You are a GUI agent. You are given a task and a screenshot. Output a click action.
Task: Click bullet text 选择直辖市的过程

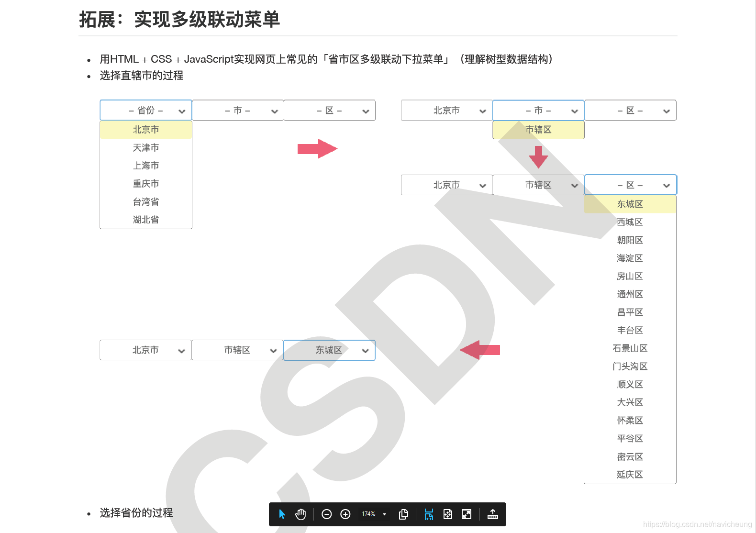pyautogui.click(x=142, y=76)
